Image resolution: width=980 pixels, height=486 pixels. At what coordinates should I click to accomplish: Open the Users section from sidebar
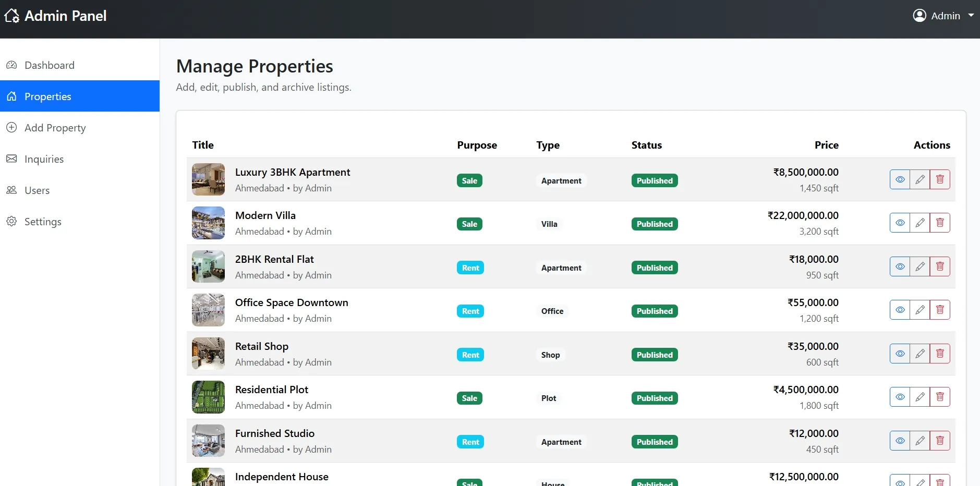pos(37,190)
